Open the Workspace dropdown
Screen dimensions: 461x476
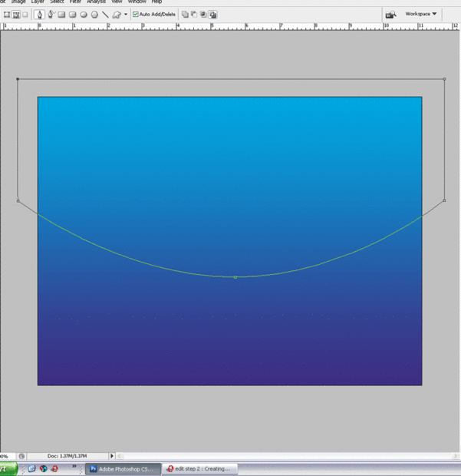(421, 14)
